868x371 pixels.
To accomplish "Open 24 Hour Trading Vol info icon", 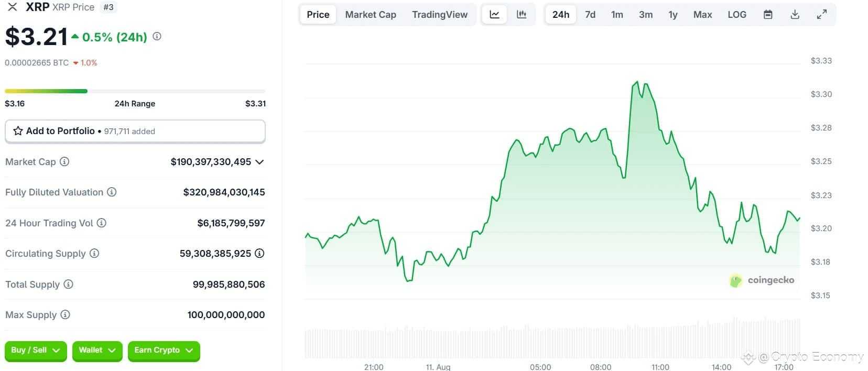I will click(x=102, y=223).
